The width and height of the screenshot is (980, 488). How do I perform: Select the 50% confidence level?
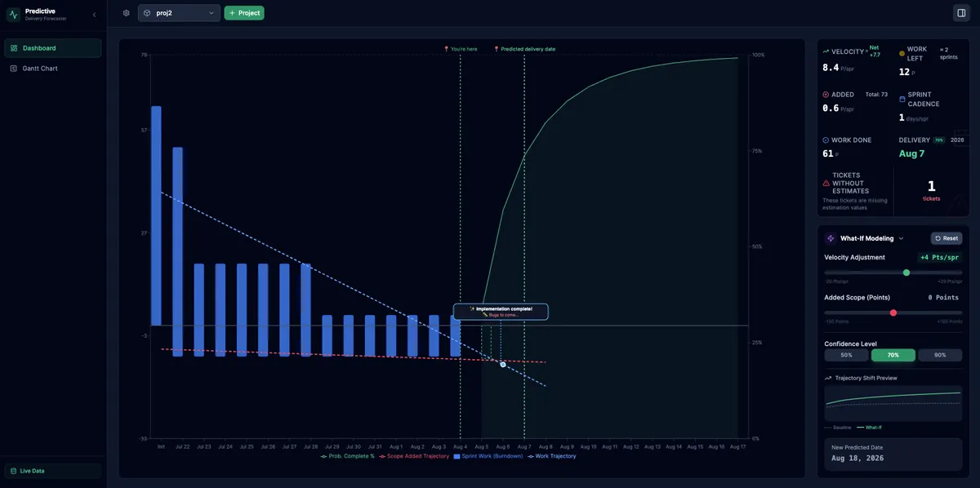click(x=846, y=355)
